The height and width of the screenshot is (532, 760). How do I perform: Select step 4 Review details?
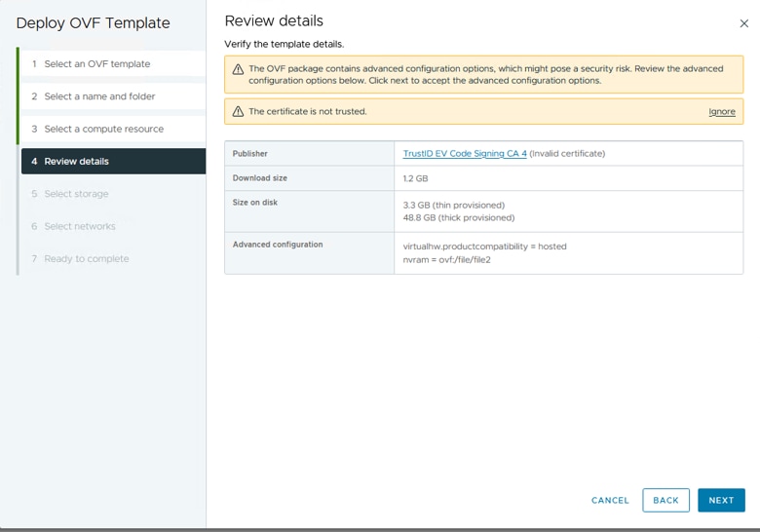(x=113, y=162)
